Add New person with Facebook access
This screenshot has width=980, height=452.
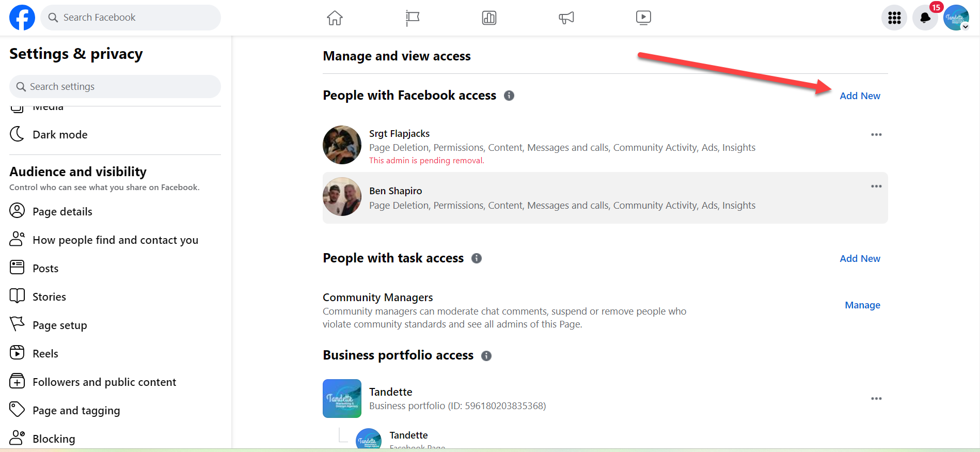tap(860, 96)
